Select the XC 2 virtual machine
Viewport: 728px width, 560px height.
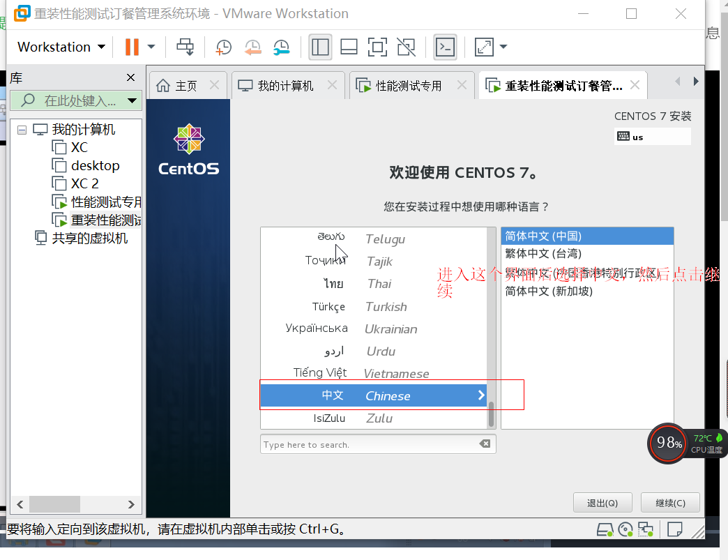click(75, 184)
